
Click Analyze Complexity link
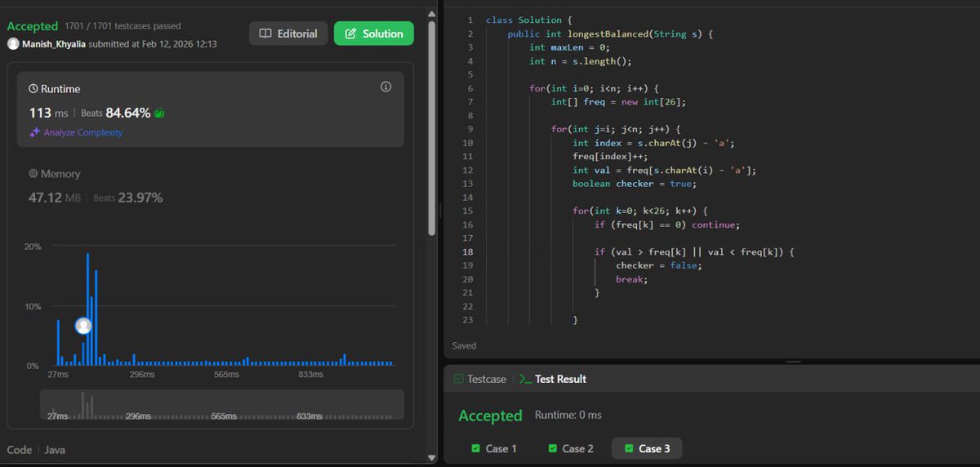(83, 132)
